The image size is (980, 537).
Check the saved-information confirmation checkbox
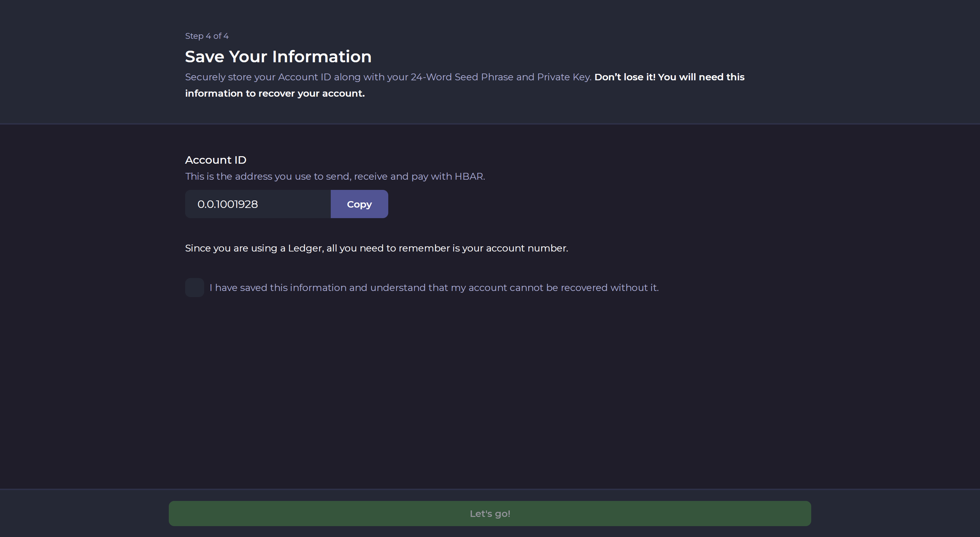194,288
